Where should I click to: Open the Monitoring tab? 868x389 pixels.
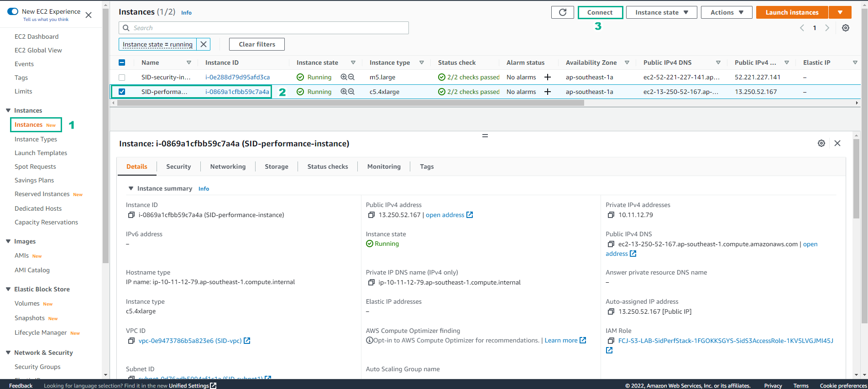(x=384, y=166)
